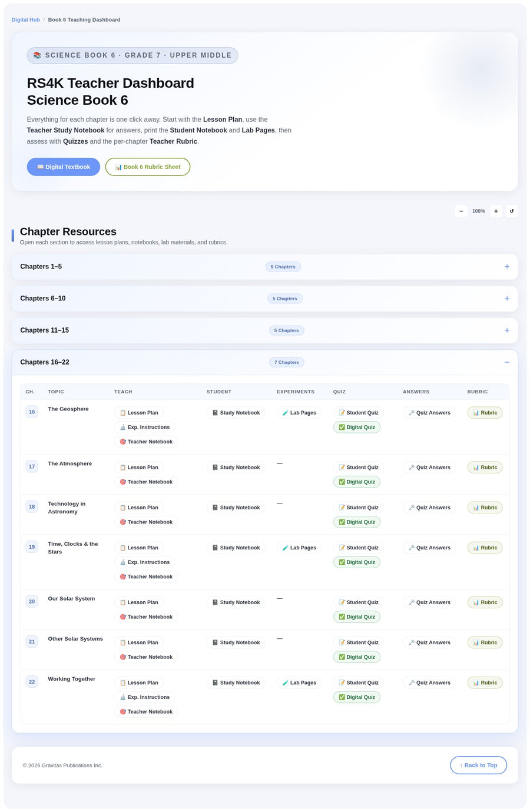
Task: Open the Rubric for chapter 19
Action: [485, 548]
